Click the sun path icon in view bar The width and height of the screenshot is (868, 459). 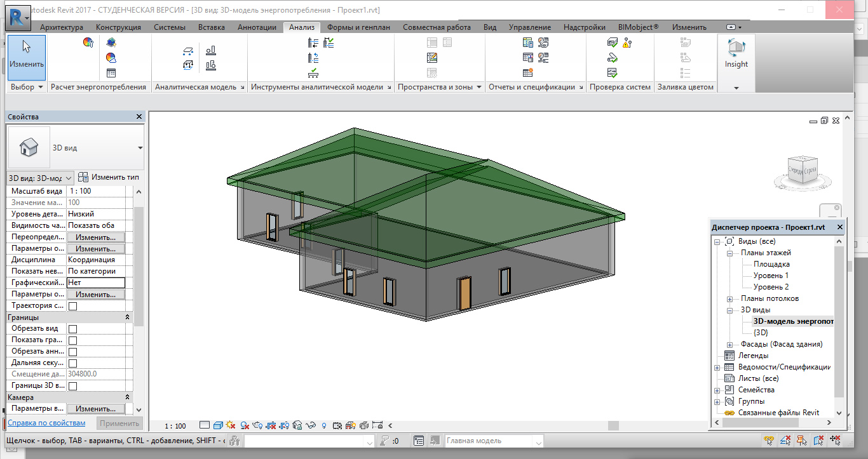pyautogui.click(x=231, y=425)
